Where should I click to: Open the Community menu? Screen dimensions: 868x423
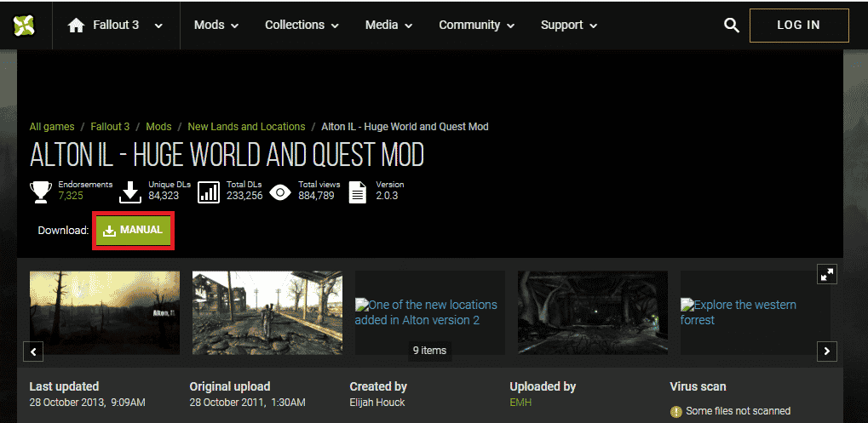pyautogui.click(x=477, y=26)
